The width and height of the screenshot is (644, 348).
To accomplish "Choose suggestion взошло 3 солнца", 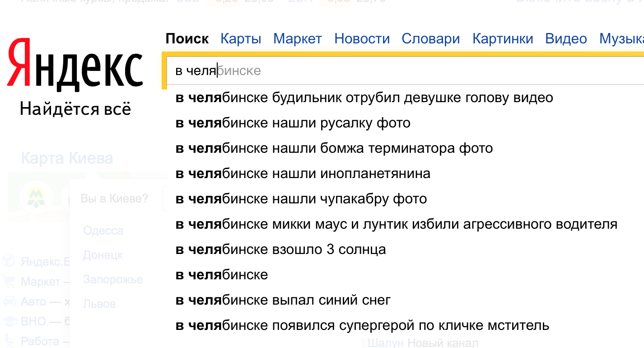I will [280, 249].
